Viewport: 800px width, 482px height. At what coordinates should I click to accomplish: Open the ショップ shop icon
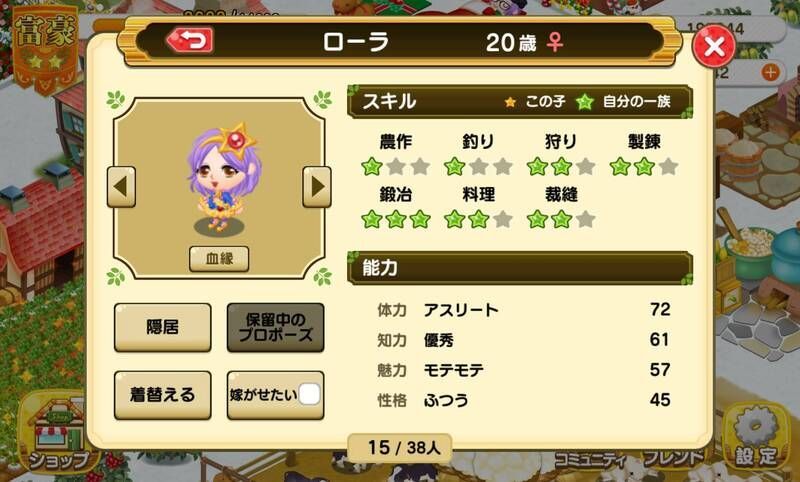coord(58,436)
